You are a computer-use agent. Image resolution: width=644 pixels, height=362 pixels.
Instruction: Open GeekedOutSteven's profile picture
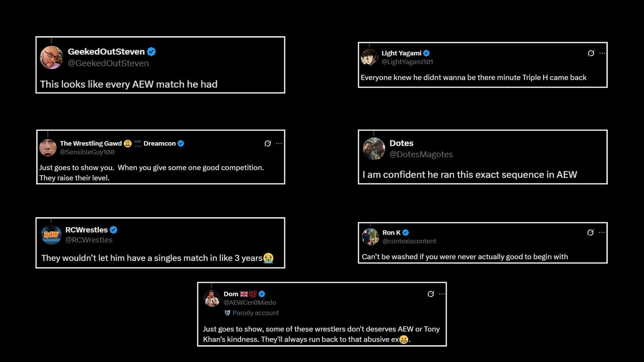click(51, 57)
